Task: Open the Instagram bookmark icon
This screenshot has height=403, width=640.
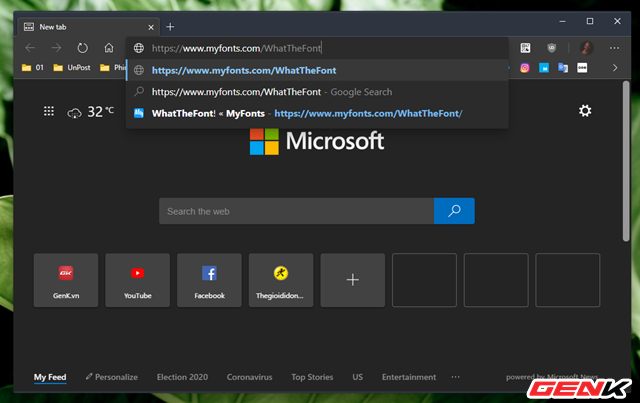Action: point(524,68)
